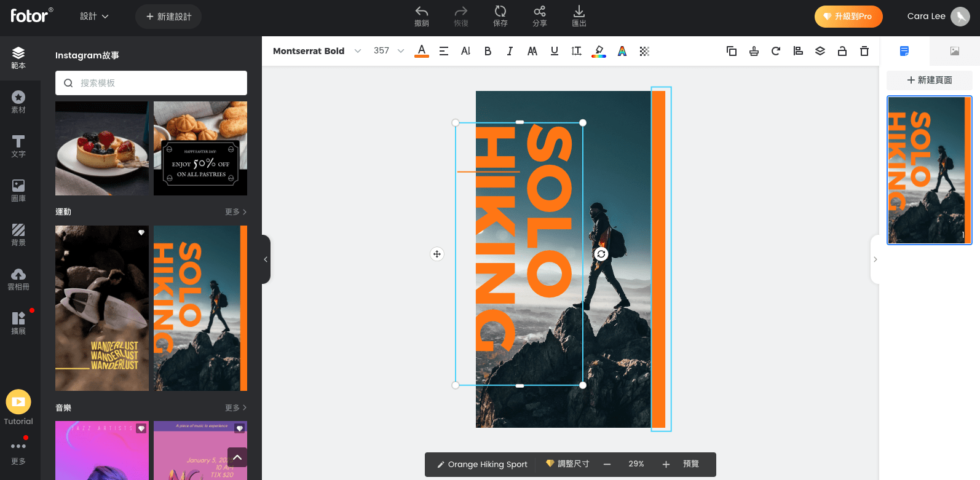Zoom in with the plus button
This screenshot has height=480, width=980.
coord(666,464)
